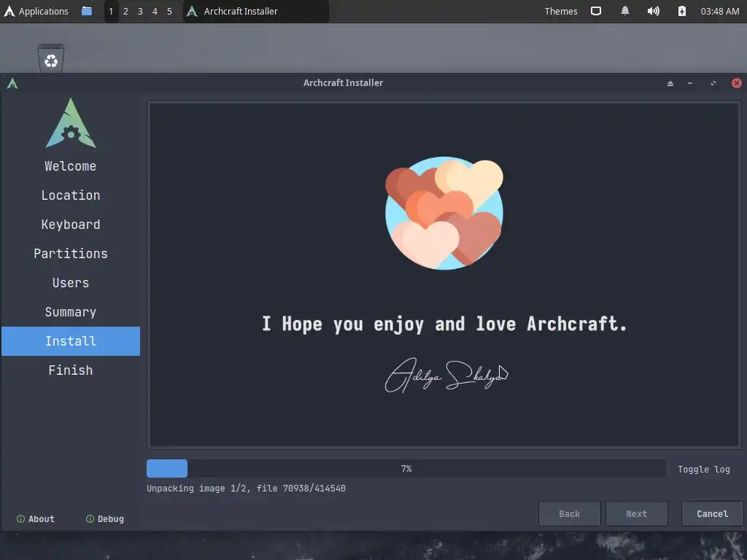Open the Trash desktop icon
This screenshot has width=747, height=560.
tap(51, 58)
